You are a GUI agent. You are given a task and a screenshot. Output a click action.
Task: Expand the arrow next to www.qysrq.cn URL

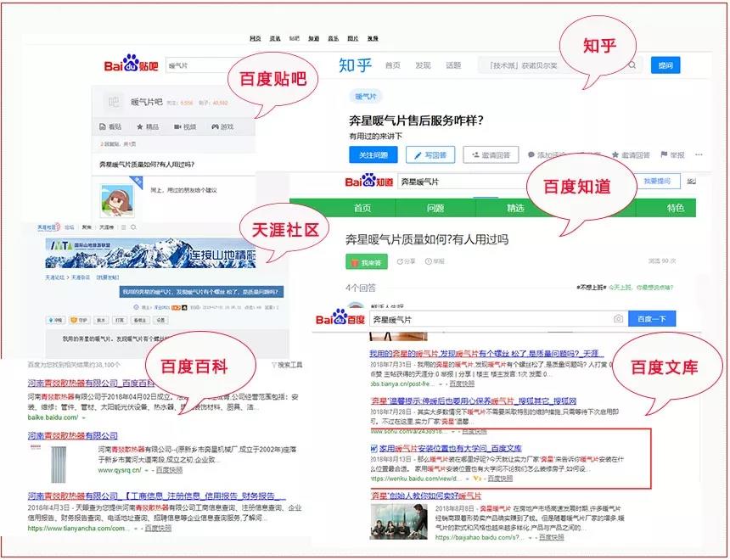tap(147, 471)
